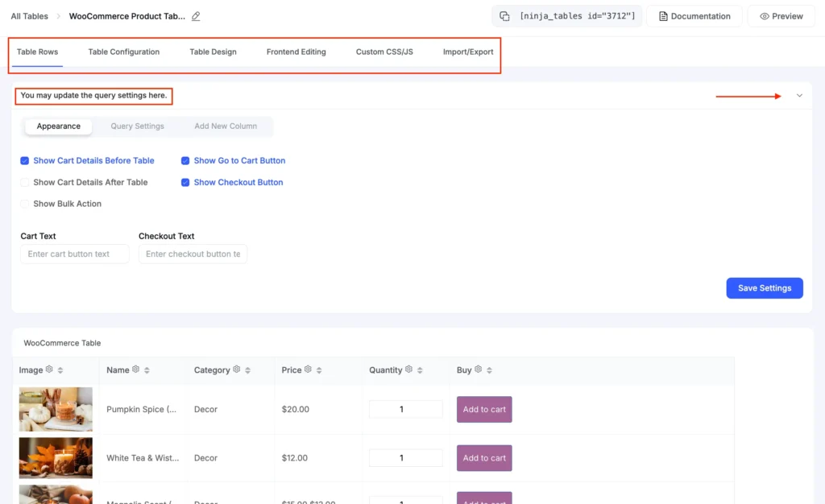
Task: Enable the Show Bulk Action checkbox
Action: pos(25,204)
